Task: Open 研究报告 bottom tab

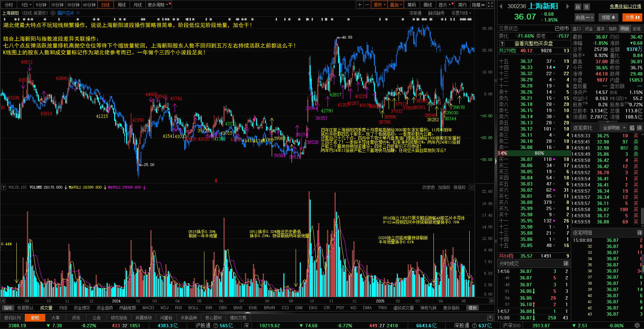Action: [119, 318]
